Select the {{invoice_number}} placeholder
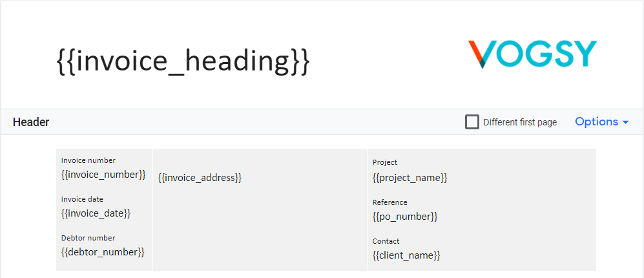The width and height of the screenshot is (644, 278). (103, 175)
